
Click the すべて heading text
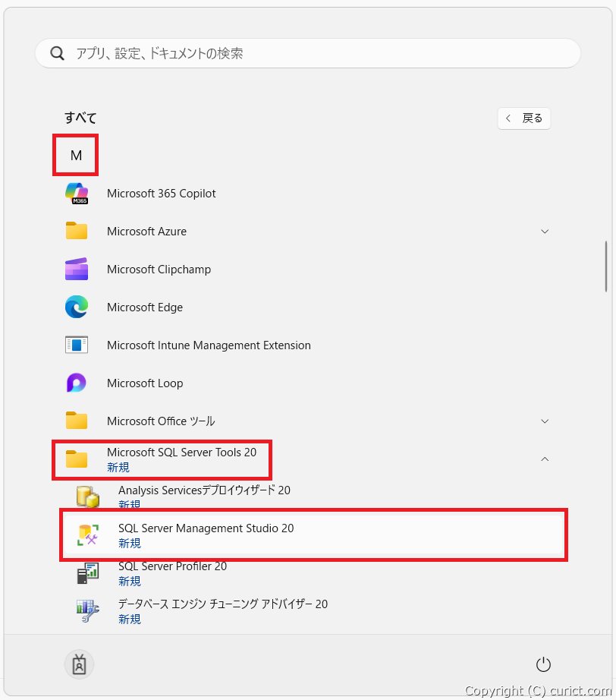coord(80,118)
